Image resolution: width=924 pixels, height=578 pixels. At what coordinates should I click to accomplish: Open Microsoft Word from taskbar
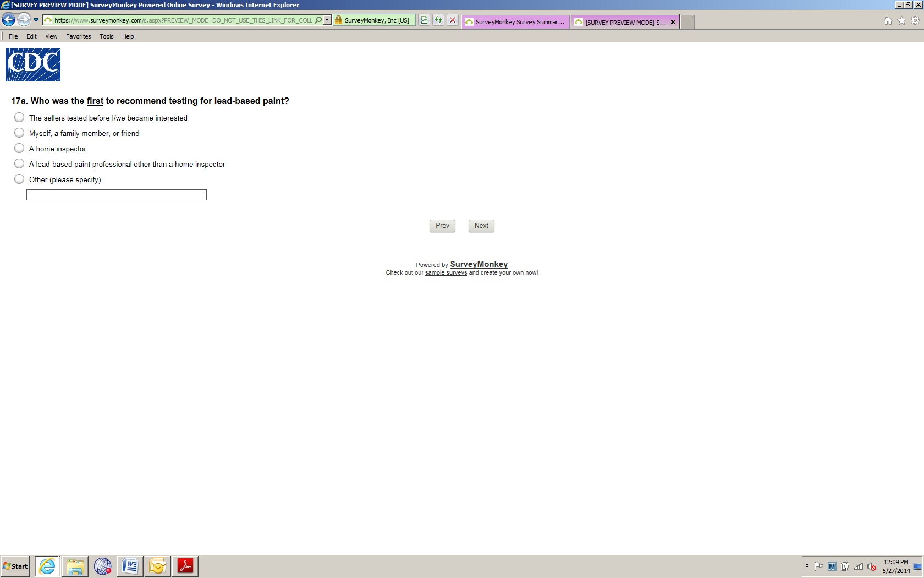point(130,566)
